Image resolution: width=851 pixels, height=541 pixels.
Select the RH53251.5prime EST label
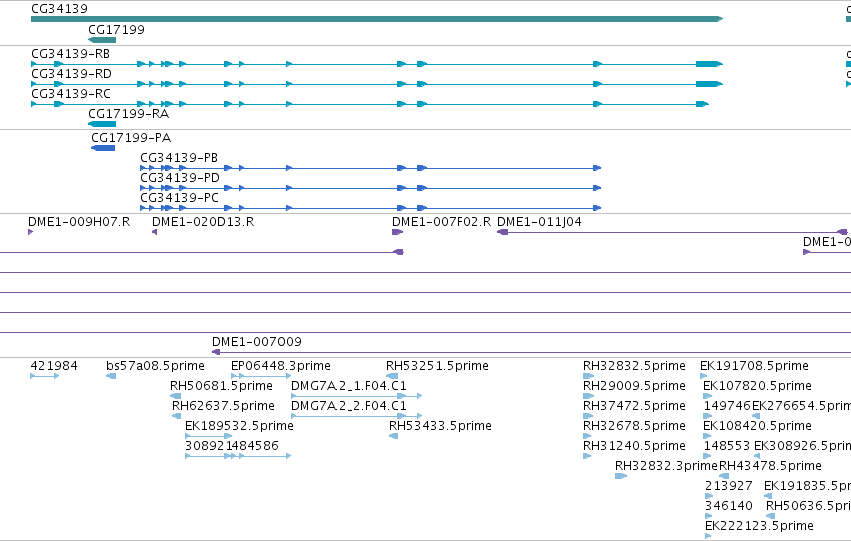pos(437,366)
